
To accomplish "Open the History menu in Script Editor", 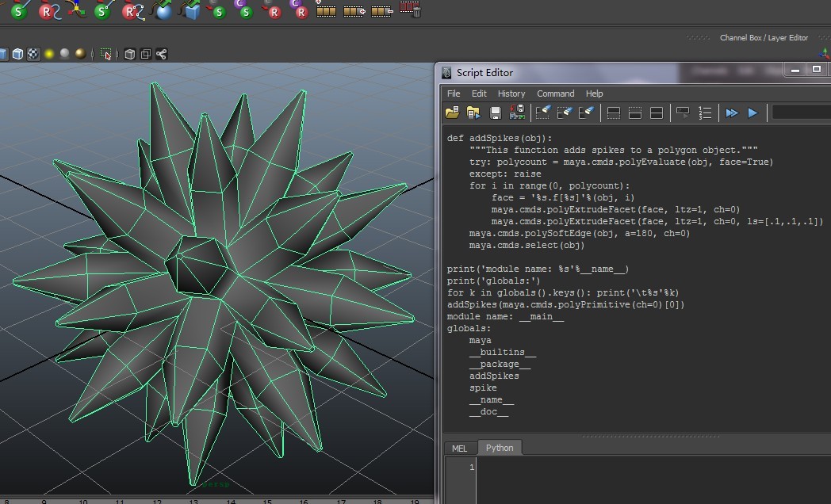I will pos(511,93).
